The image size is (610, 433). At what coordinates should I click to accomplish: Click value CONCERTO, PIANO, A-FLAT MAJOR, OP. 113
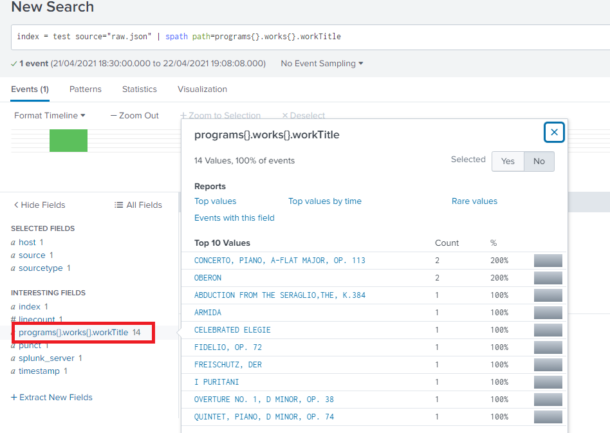click(280, 260)
